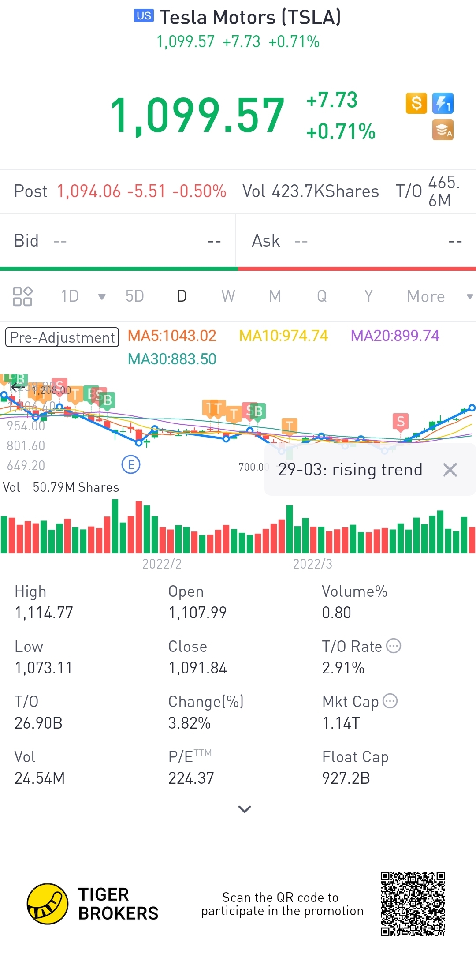Tap the Float Cap value 927.2B
Viewport: 476px width, 980px height.
[346, 778]
